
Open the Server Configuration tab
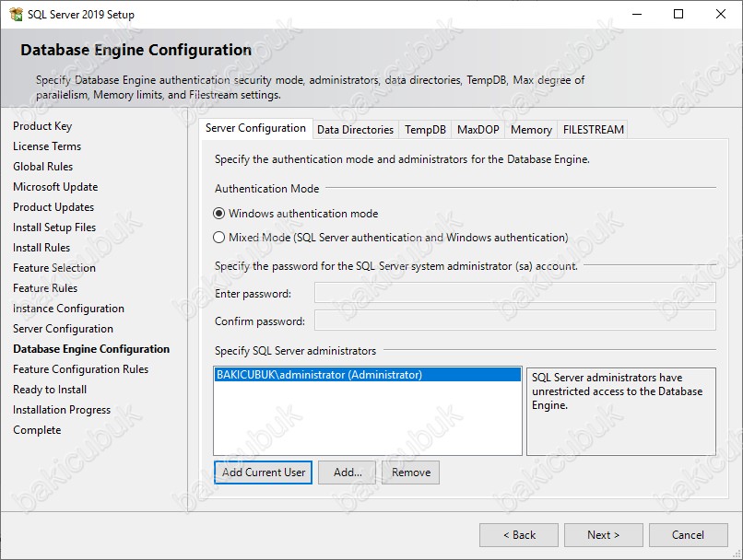coord(255,128)
